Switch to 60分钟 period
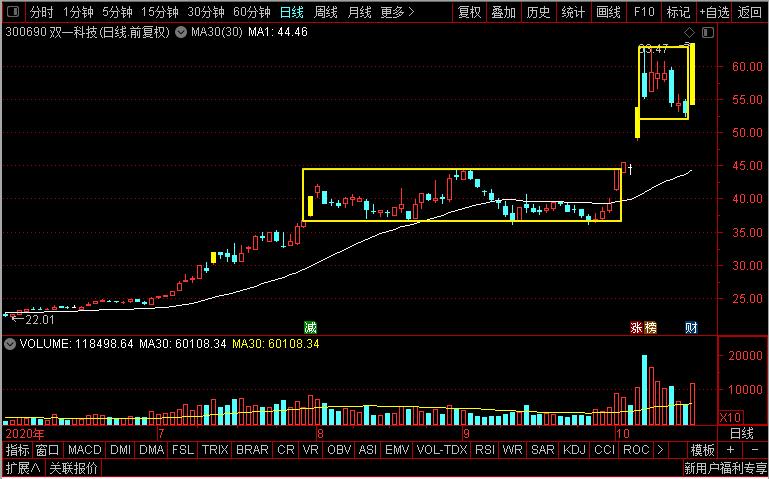 pos(252,12)
